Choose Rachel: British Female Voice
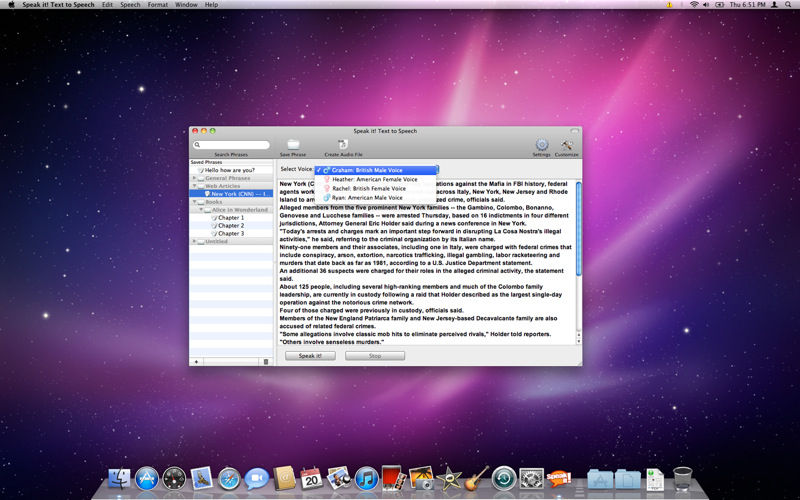 pos(376,189)
